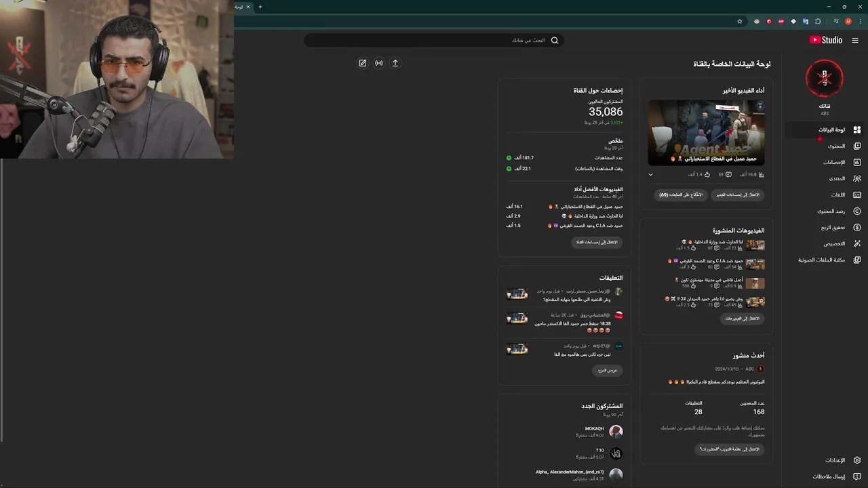Open the channel avatar in the sidebar
This screenshot has width=868, height=488.
click(x=825, y=79)
